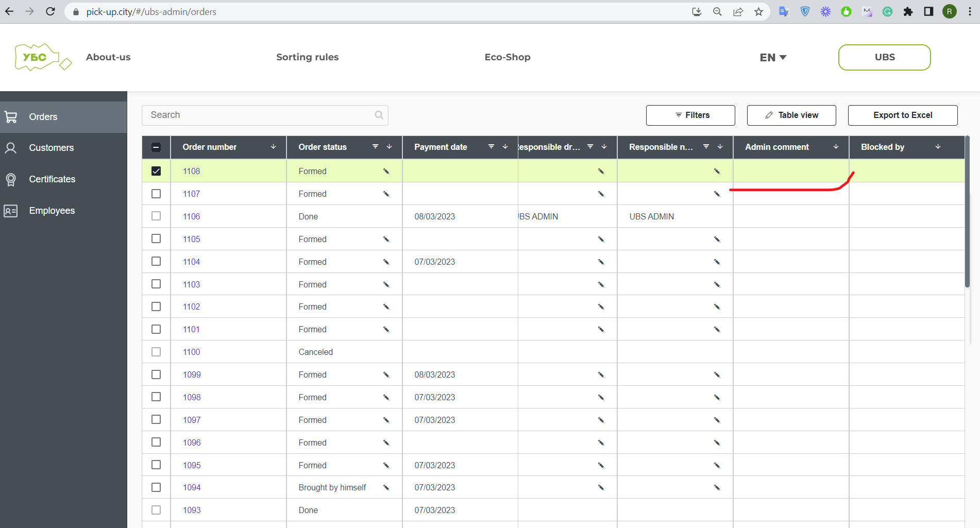This screenshot has width=980, height=528.
Task: Click the Certificates badge icon in sidebar
Action: pyautogui.click(x=11, y=179)
